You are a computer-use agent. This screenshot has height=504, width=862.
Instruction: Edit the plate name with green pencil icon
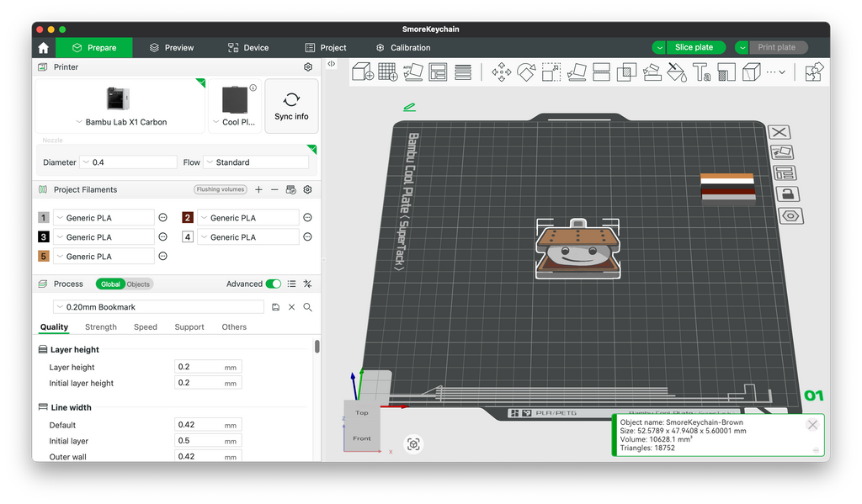(x=409, y=107)
